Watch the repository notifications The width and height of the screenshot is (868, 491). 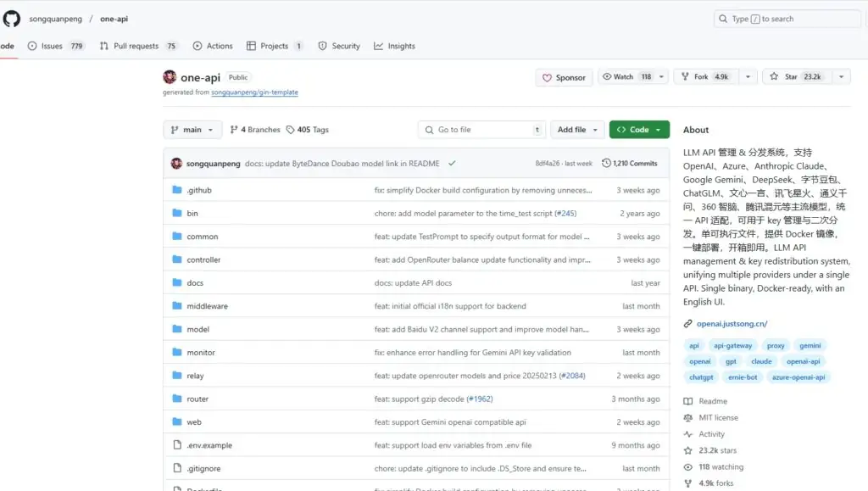click(x=624, y=75)
